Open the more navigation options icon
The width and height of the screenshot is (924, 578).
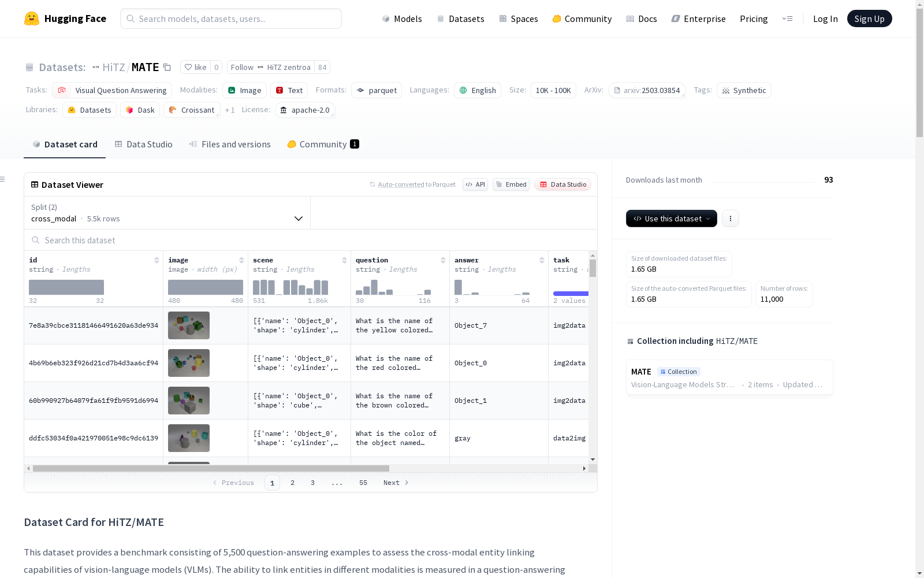pos(787,18)
